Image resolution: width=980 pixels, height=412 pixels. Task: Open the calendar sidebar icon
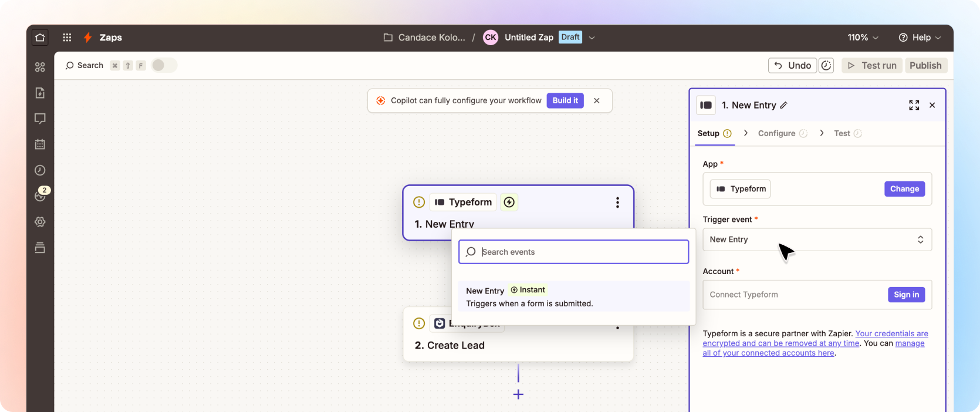coord(40,144)
